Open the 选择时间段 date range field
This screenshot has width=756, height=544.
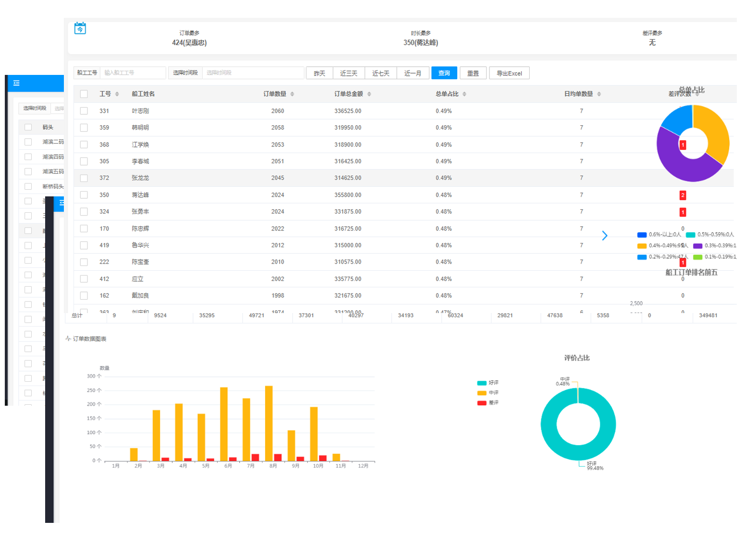coord(253,73)
